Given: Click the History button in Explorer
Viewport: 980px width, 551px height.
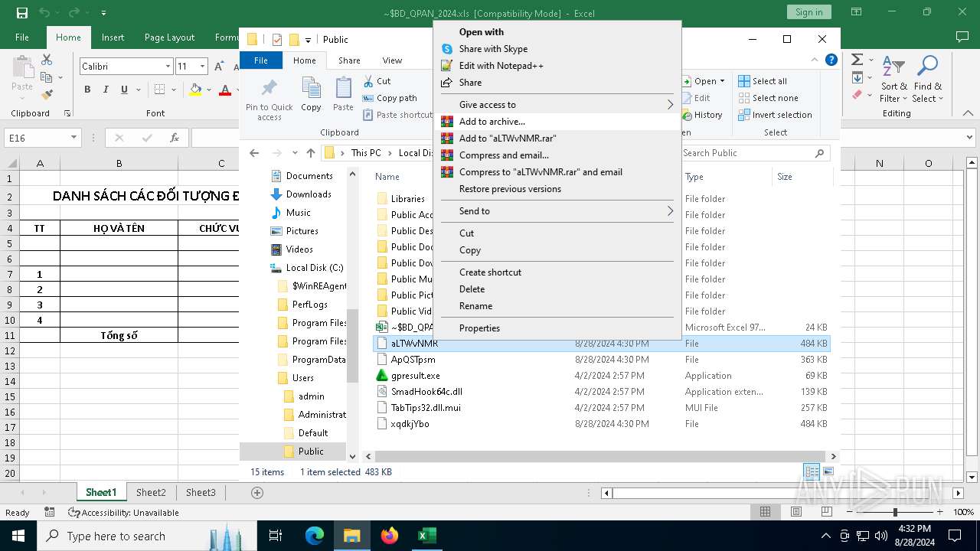Looking at the screenshot, I should [701, 115].
